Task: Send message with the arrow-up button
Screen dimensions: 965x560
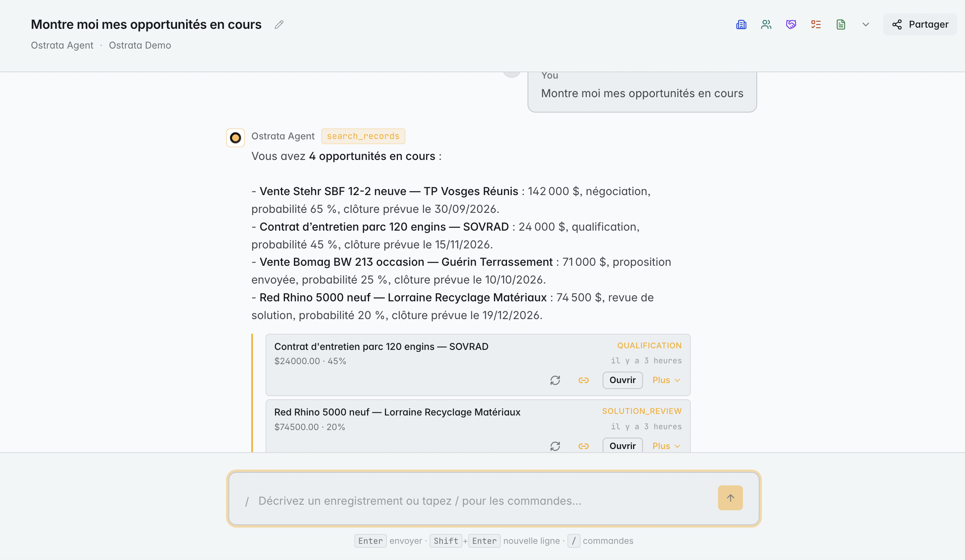Action: [x=730, y=498]
